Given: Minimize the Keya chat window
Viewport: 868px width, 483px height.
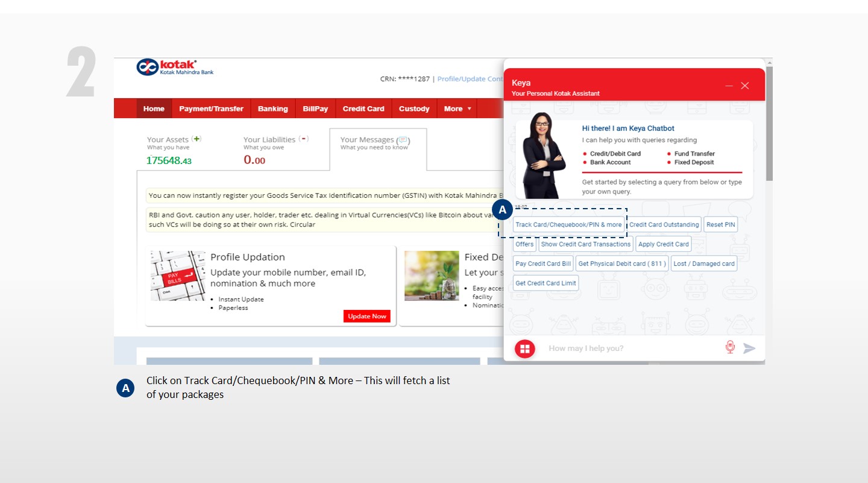Looking at the screenshot, I should click(729, 86).
